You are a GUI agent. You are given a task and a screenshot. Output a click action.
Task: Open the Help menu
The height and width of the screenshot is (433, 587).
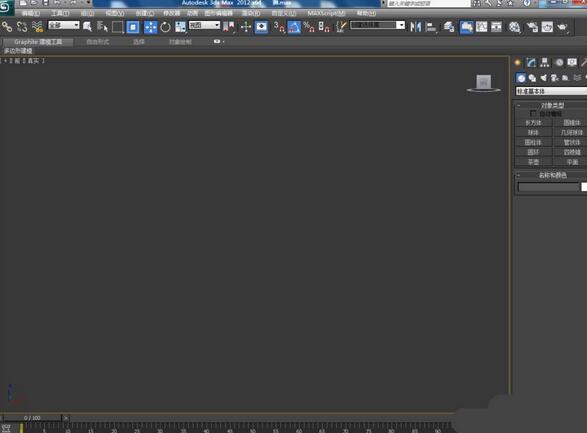[x=366, y=13]
